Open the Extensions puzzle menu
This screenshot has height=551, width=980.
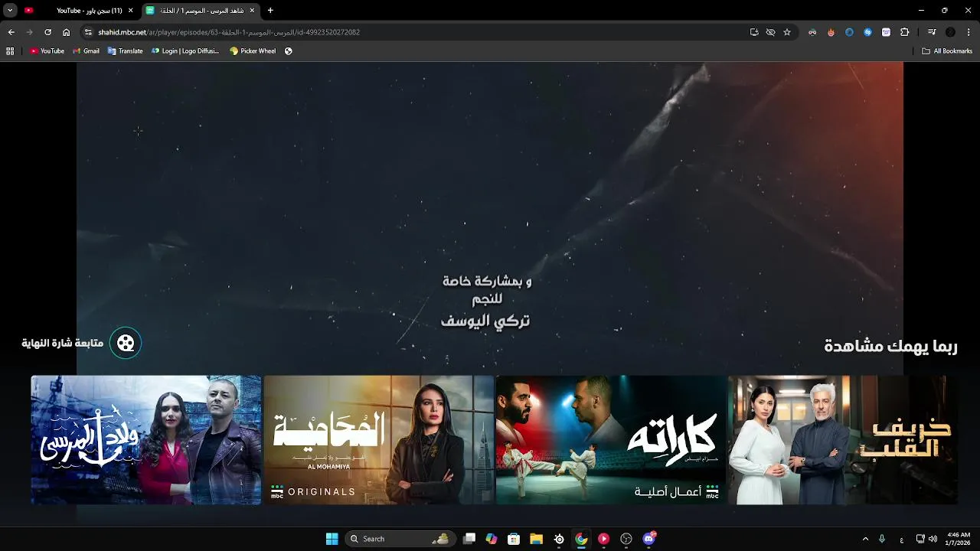[x=904, y=32]
